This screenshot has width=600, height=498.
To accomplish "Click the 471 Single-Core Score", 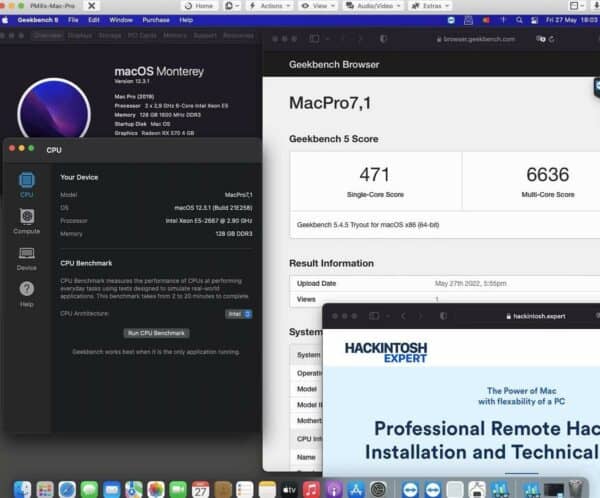I will (x=375, y=175).
